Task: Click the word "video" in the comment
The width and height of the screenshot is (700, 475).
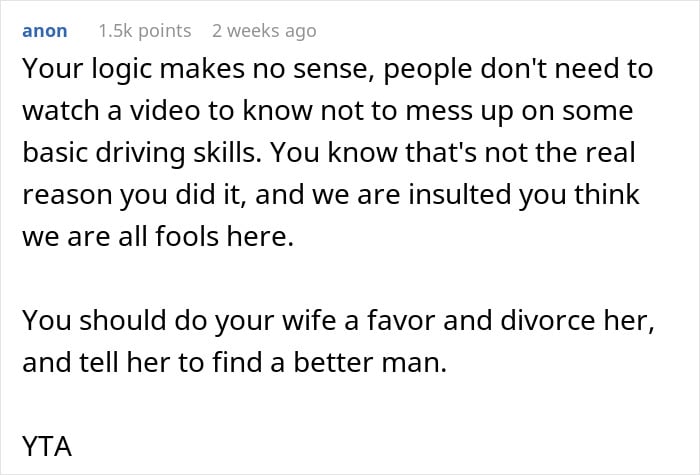Action: click(165, 111)
